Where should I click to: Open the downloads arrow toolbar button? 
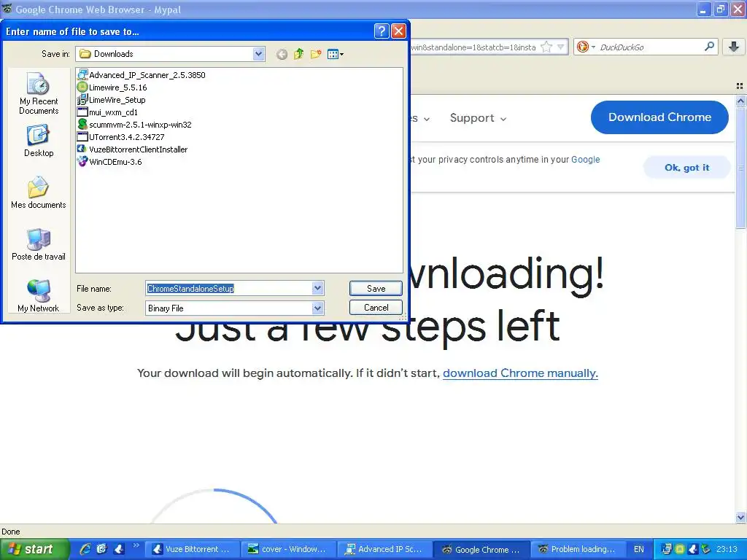pos(734,47)
